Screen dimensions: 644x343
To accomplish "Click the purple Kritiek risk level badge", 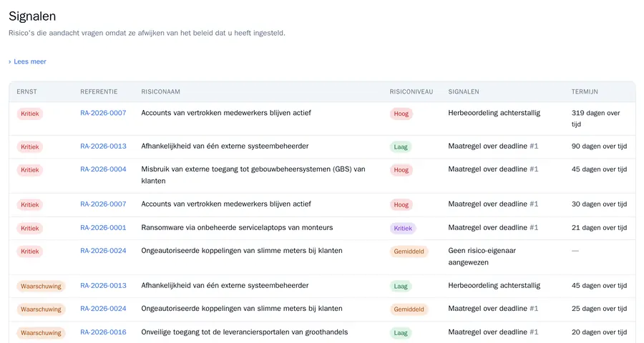I will click(x=403, y=228).
